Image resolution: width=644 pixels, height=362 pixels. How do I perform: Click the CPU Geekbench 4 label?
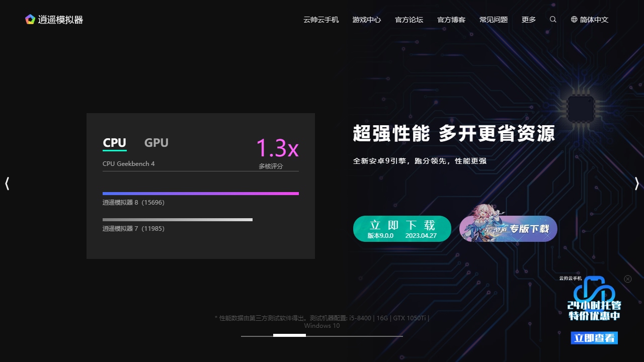(129, 164)
